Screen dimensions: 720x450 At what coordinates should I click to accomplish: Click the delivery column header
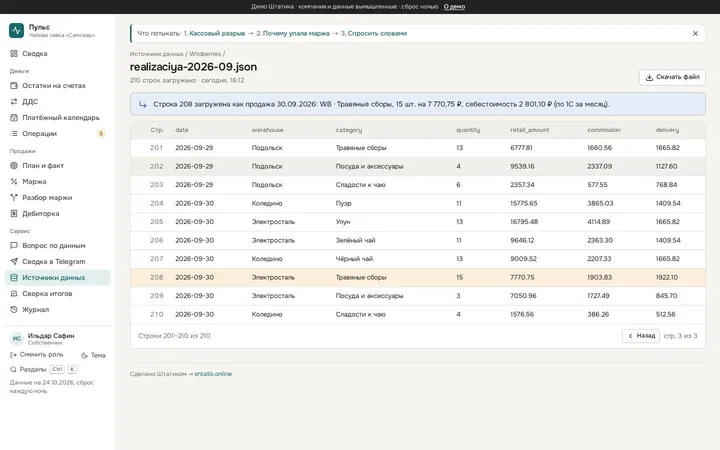(x=667, y=130)
